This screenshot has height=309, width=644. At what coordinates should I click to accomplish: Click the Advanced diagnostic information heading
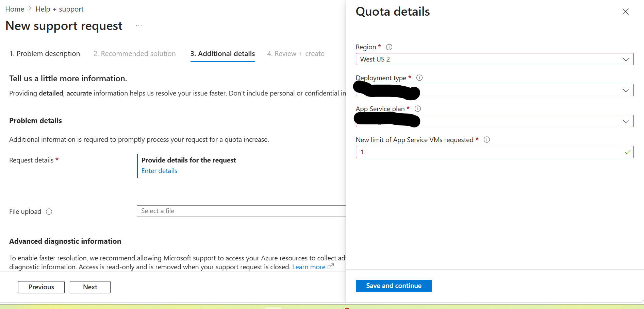(65, 241)
